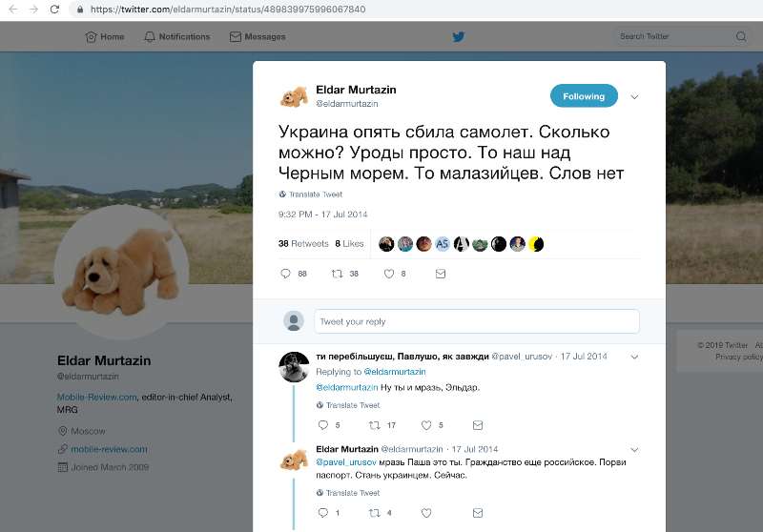
Task: Click the Search Twitter box
Action: (x=672, y=37)
